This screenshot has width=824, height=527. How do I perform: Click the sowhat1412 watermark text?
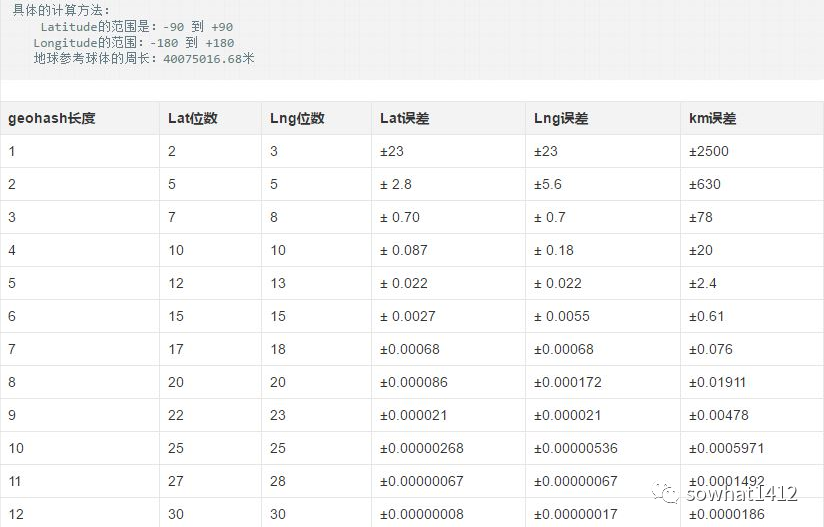point(741,493)
